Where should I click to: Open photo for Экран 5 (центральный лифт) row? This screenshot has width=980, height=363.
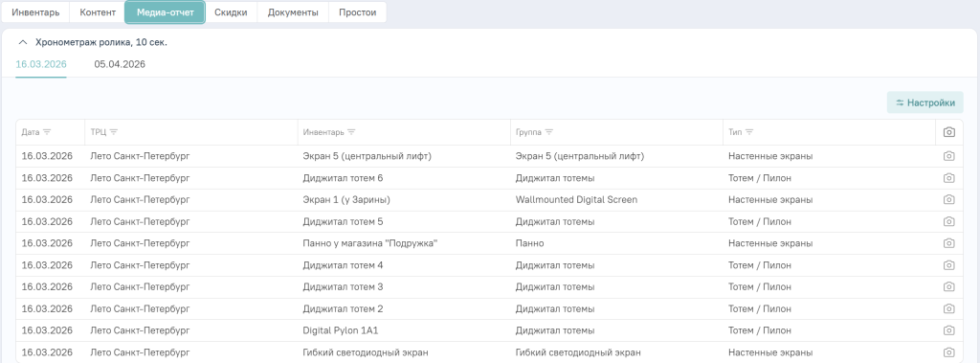point(948,156)
